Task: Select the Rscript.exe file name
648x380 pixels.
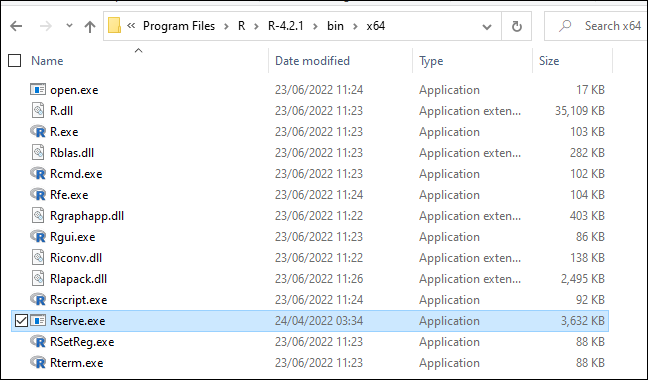Action: (79, 300)
